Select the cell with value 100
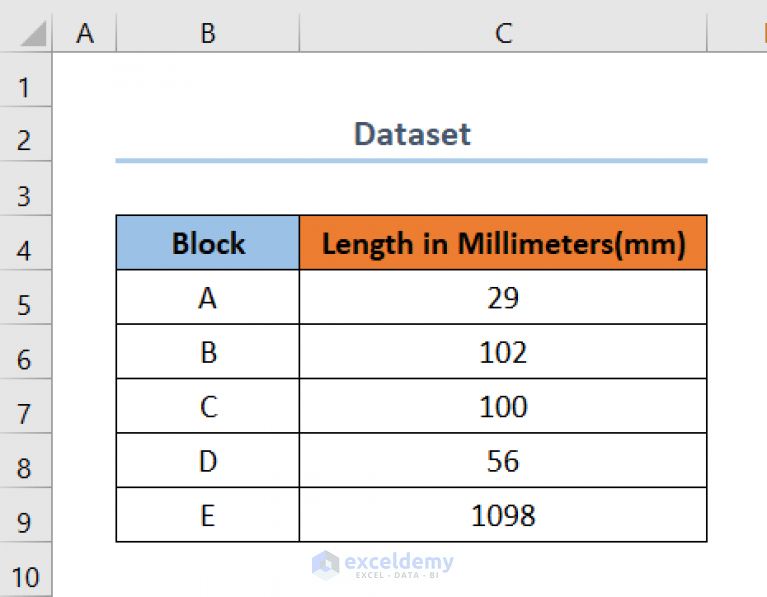 pyautogui.click(x=503, y=407)
